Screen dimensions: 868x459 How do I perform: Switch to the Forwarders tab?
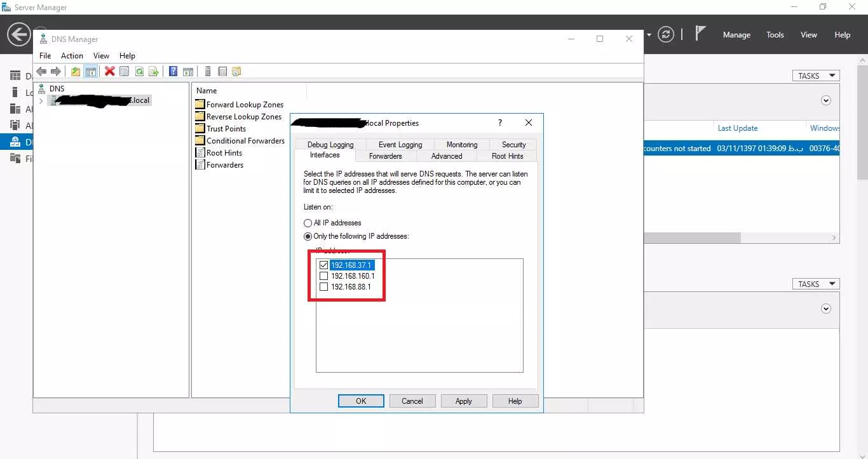click(386, 156)
